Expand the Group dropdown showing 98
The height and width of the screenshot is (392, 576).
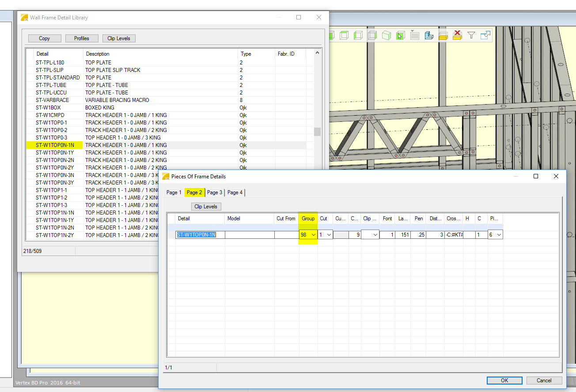coord(313,235)
